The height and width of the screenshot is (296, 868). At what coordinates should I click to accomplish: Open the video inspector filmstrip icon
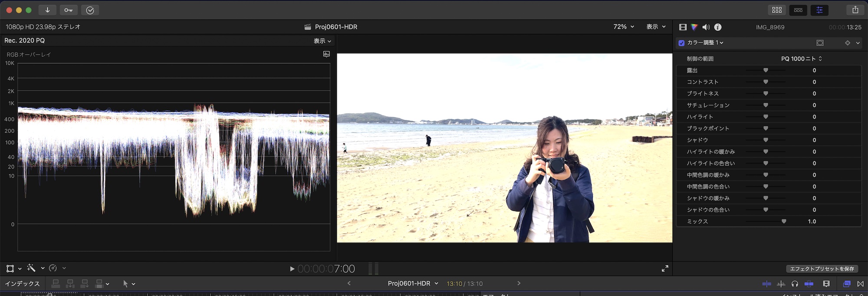[683, 27]
